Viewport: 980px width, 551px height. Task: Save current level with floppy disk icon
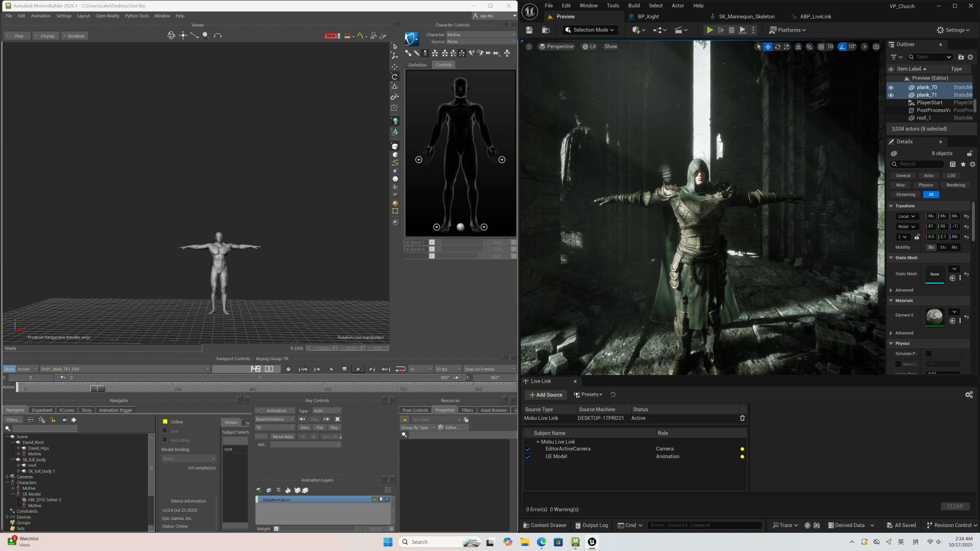(529, 30)
